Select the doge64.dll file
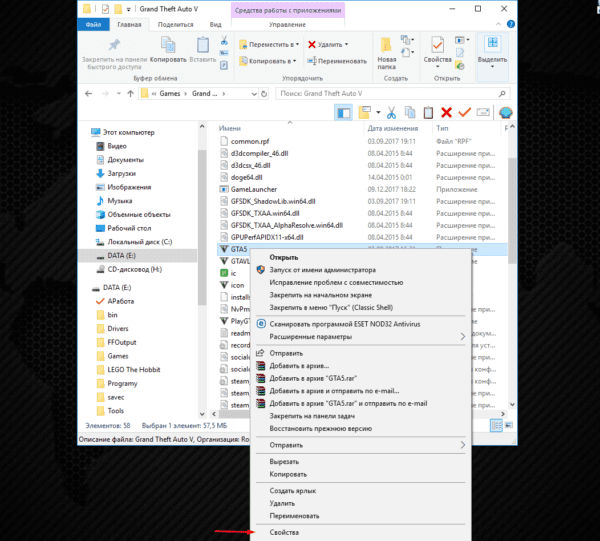Screen dimensions: 600x541 (x=241, y=178)
